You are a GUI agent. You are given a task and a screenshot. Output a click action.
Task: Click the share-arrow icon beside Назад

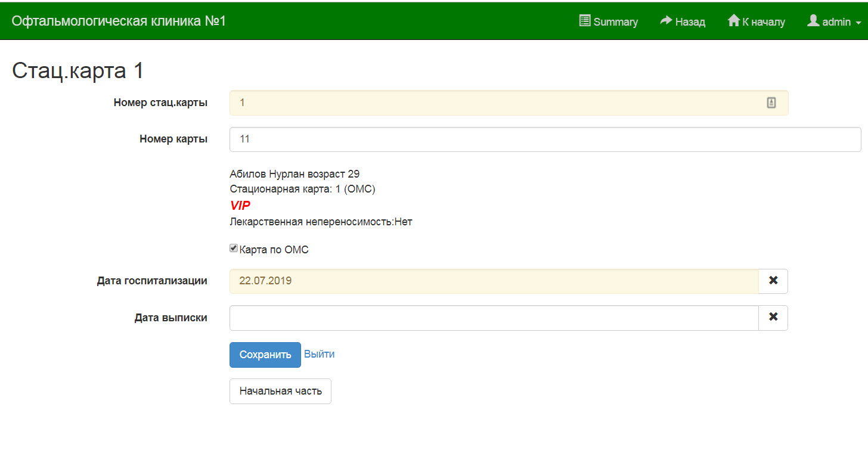[x=666, y=21]
